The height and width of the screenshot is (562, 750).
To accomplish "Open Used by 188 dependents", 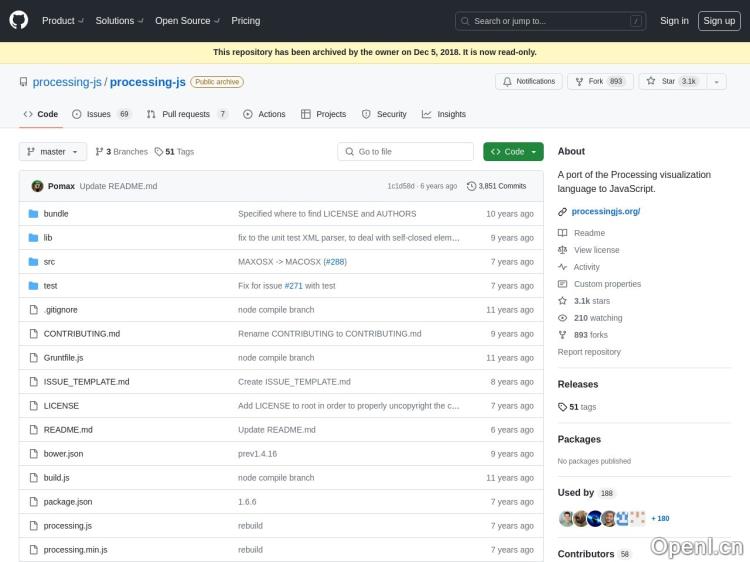I will (586, 493).
